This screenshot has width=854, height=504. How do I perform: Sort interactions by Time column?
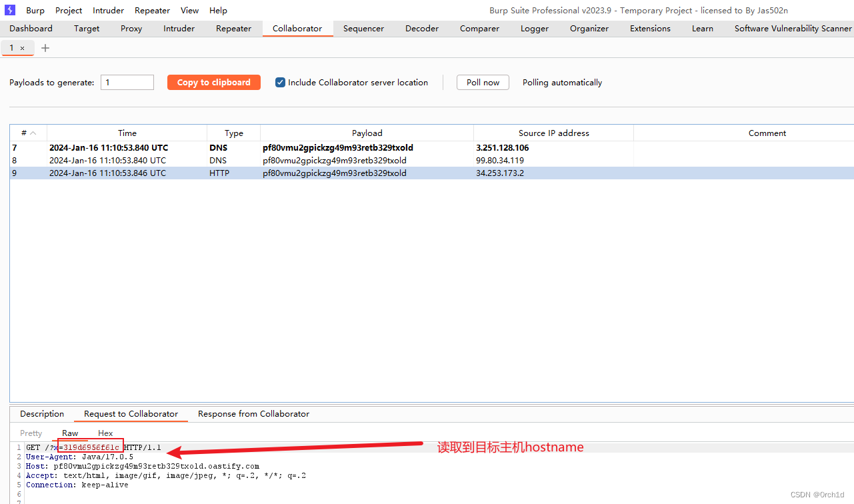(127, 133)
